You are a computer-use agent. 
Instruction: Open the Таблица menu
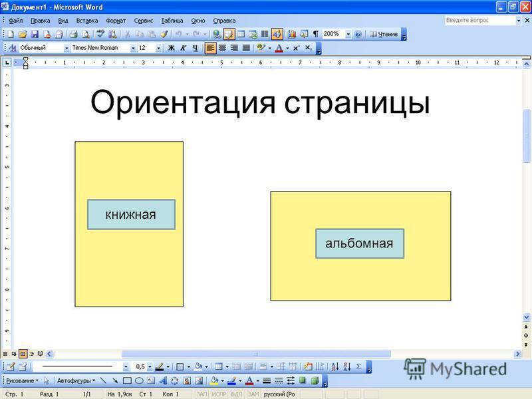[172, 21]
